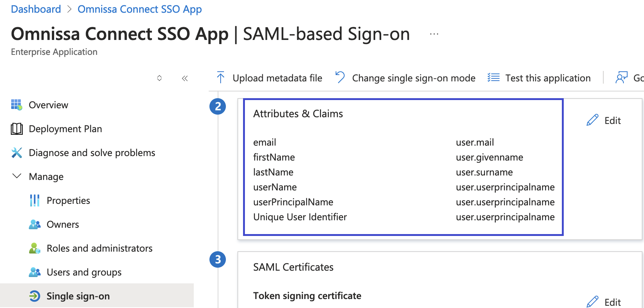The height and width of the screenshot is (308, 644).
Task: Click the Users and groups icon
Action: 35,272
